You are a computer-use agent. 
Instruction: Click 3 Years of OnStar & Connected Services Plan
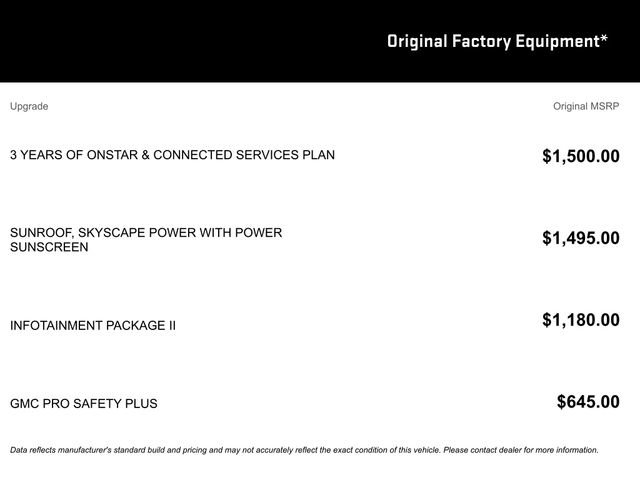172,155
